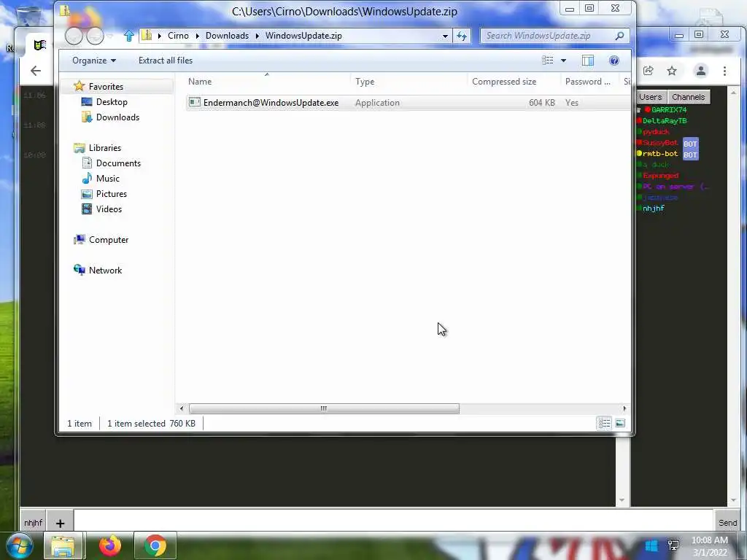Click the network icon in system tray

[673, 545]
